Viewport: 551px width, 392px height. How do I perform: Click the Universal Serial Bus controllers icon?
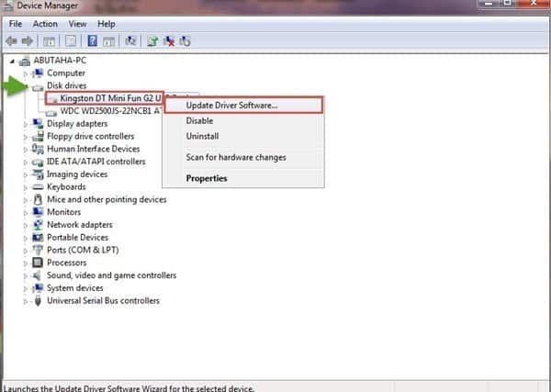[38, 301]
